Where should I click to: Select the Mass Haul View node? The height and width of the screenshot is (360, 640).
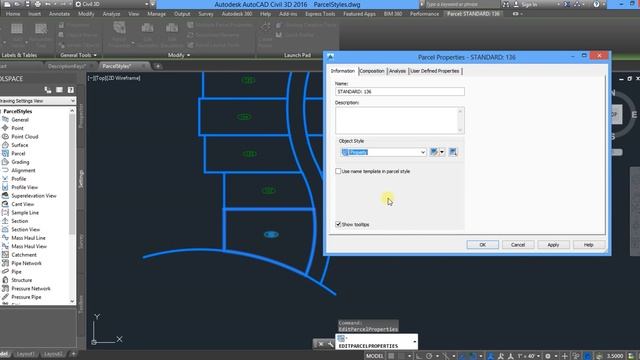pyautogui.click(x=29, y=247)
